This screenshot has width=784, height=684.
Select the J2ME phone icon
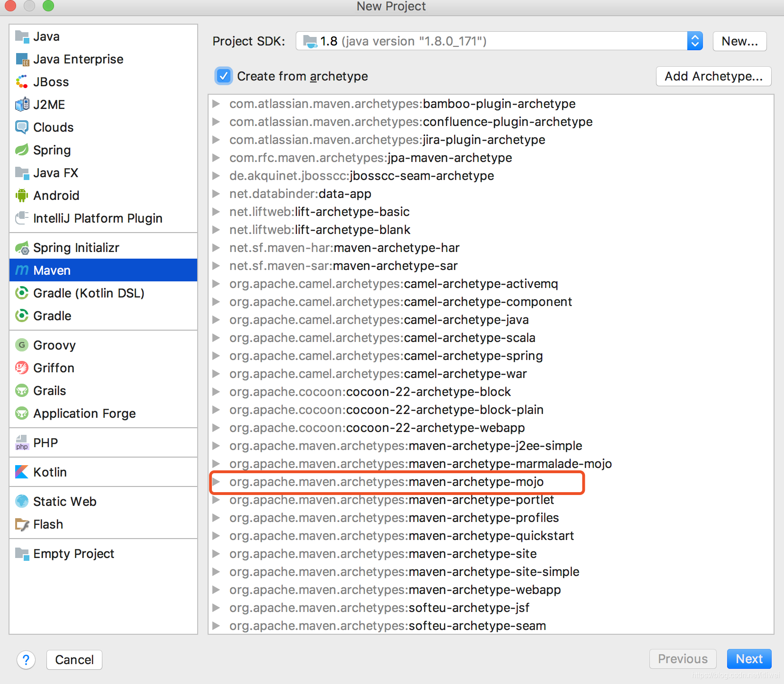tap(22, 105)
